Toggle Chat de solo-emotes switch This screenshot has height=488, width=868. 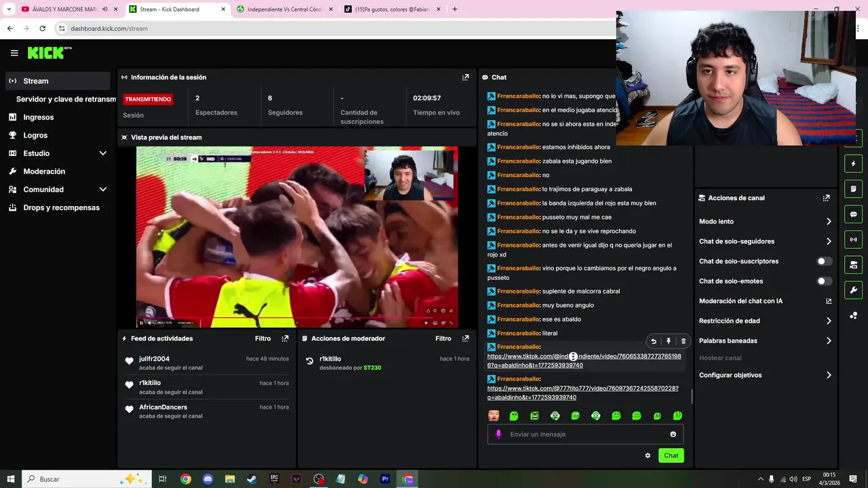click(x=824, y=281)
